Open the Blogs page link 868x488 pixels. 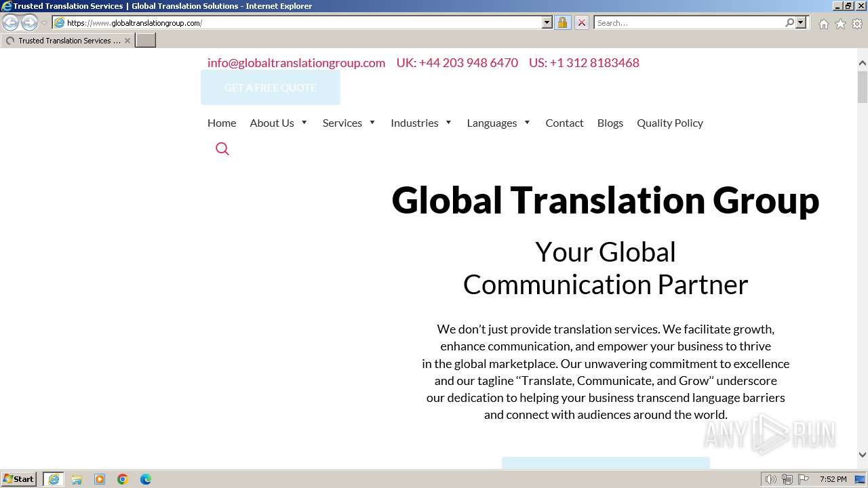610,123
